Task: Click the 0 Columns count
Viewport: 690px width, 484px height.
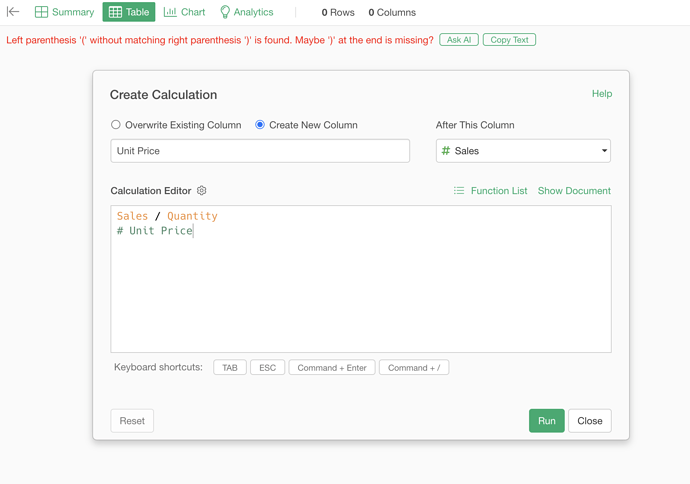Action: click(392, 12)
